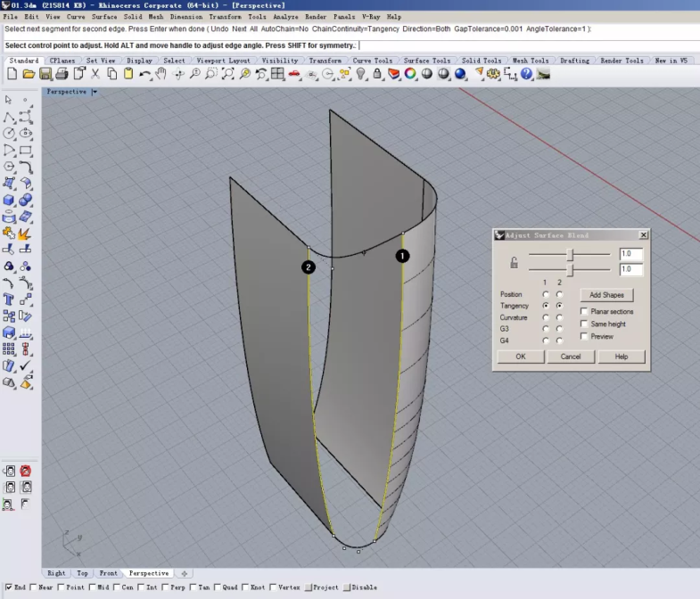This screenshot has height=599, width=700.
Task: Open the Surface menu
Action: (104, 17)
